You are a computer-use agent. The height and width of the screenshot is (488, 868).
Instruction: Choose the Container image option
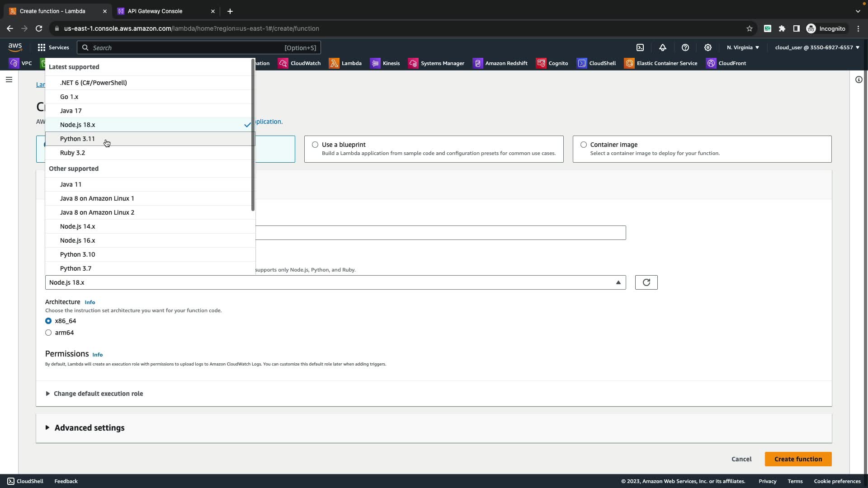pyautogui.click(x=584, y=145)
